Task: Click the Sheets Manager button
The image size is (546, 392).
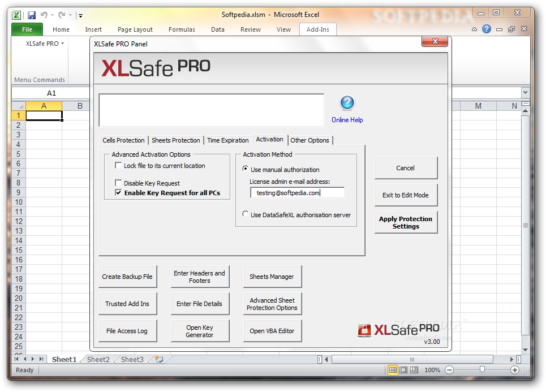Action: tap(272, 277)
